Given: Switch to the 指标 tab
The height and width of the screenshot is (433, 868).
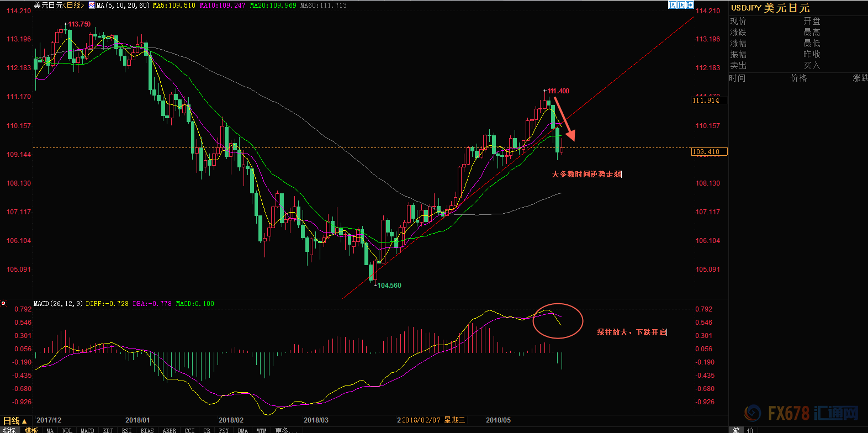Looking at the screenshot, I should [x=9, y=430].
